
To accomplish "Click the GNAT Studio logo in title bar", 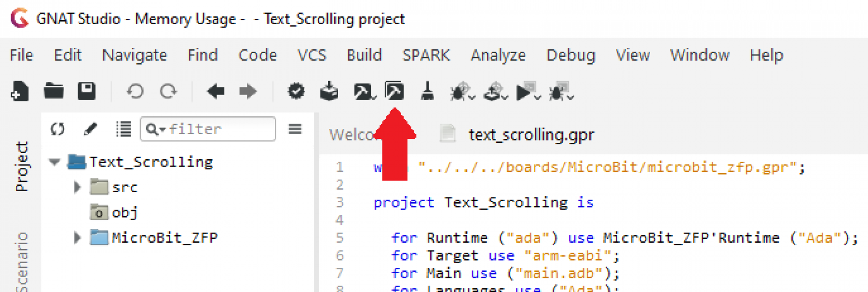I will pos(20,18).
